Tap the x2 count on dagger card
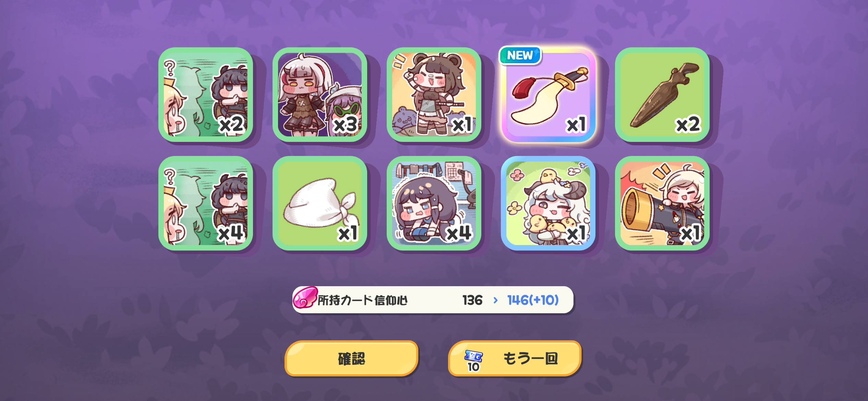This screenshot has width=868, height=401. pos(688,124)
